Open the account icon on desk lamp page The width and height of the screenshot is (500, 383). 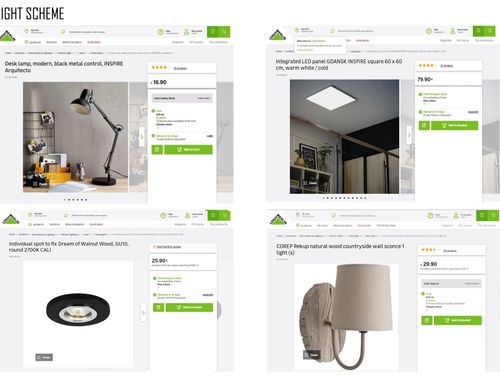[x=186, y=32]
